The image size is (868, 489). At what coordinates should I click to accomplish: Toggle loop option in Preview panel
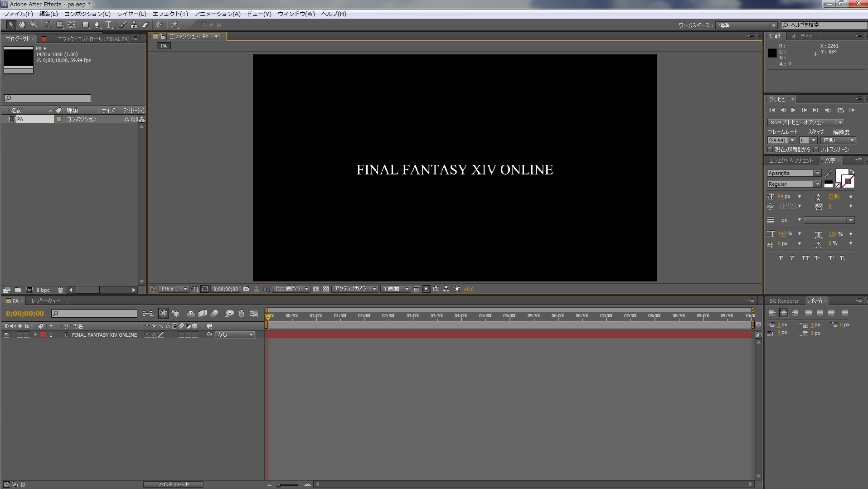(x=840, y=110)
